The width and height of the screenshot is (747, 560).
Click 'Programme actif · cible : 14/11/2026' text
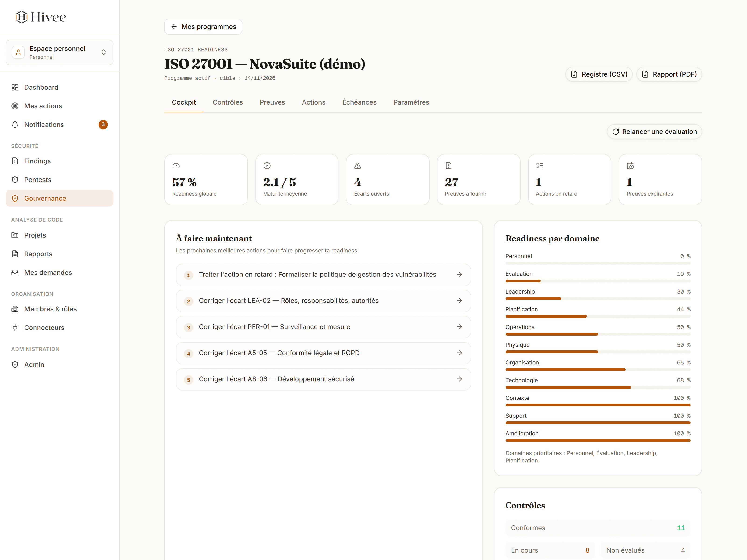(220, 78)
